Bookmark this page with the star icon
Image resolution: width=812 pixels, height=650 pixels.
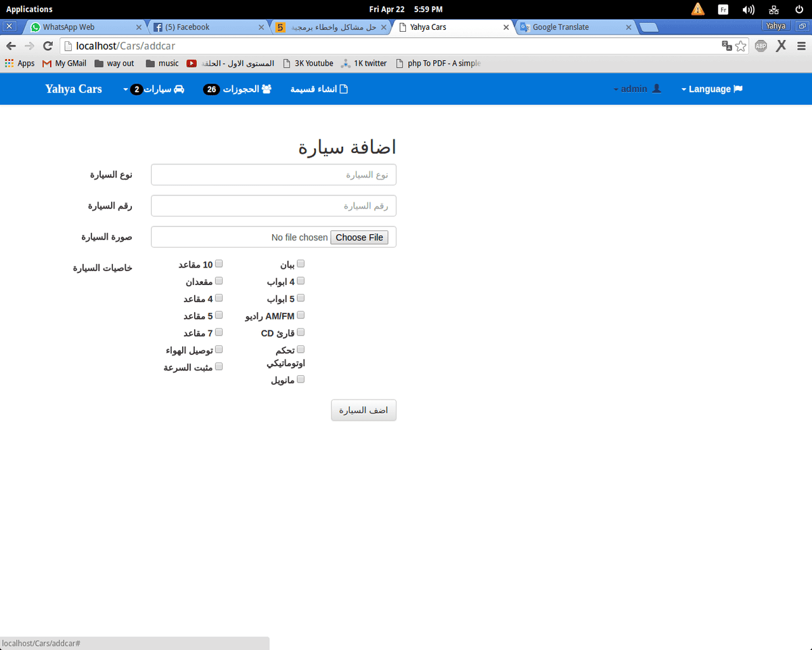741,46
